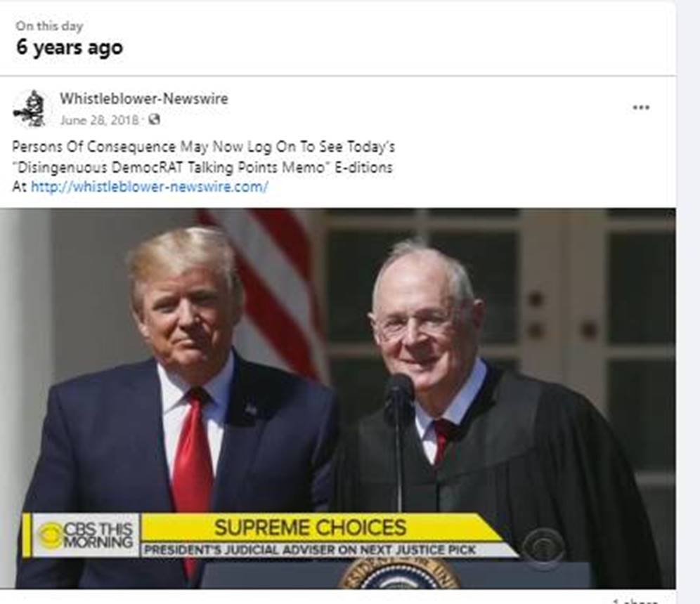Visit the whistleblower-newswire.com link
The width and height of the screenshot is (700, 604).
click(x=150, y=186)
